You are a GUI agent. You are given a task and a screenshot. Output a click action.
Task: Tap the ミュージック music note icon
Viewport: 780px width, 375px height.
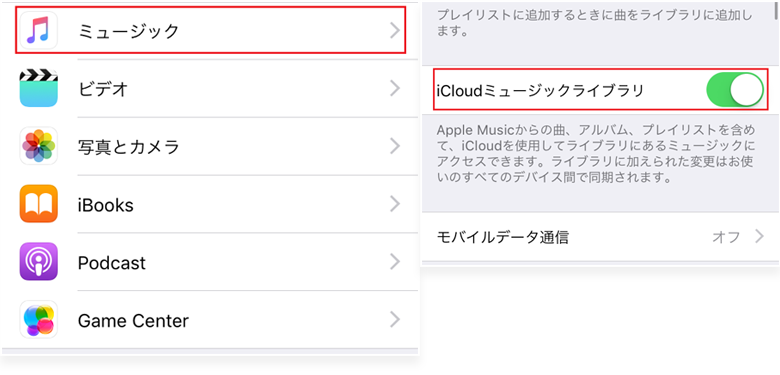pos(39,30)
